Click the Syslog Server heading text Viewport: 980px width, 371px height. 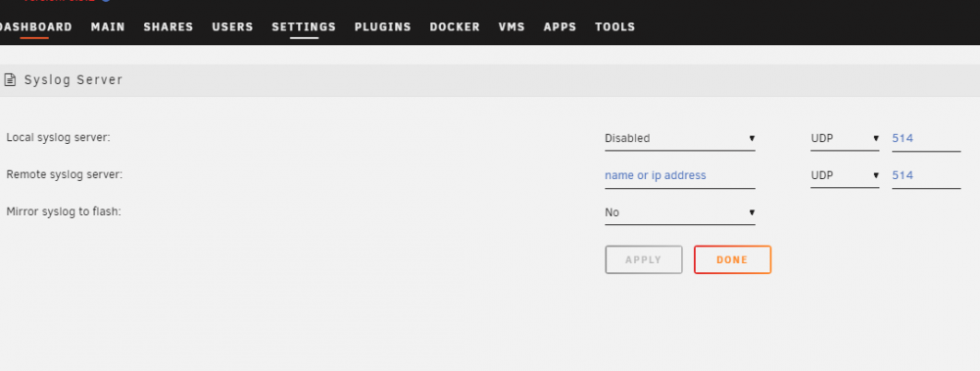(x=73, y=80)
